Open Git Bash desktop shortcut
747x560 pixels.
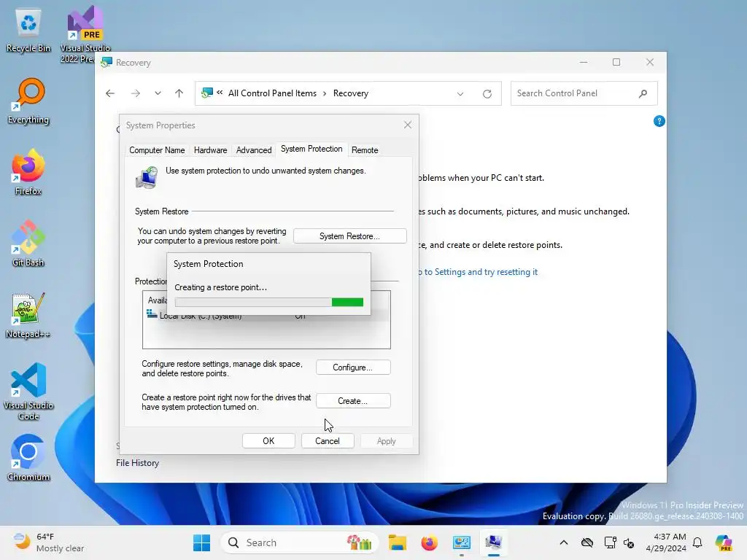coord(28,244)
